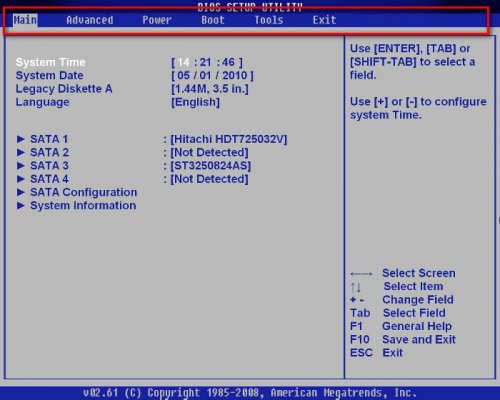
Task: Click the plus minus key legend
Action: [x=357, y=300]
